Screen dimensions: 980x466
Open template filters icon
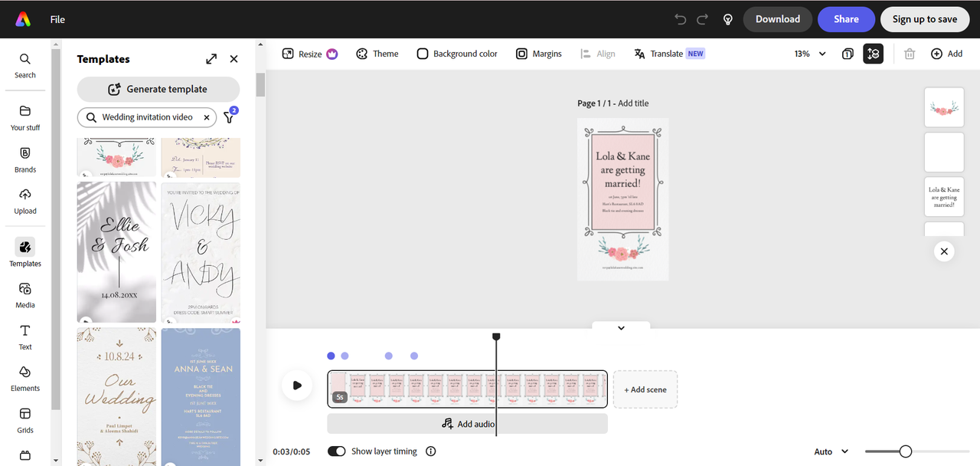(229, 117)
